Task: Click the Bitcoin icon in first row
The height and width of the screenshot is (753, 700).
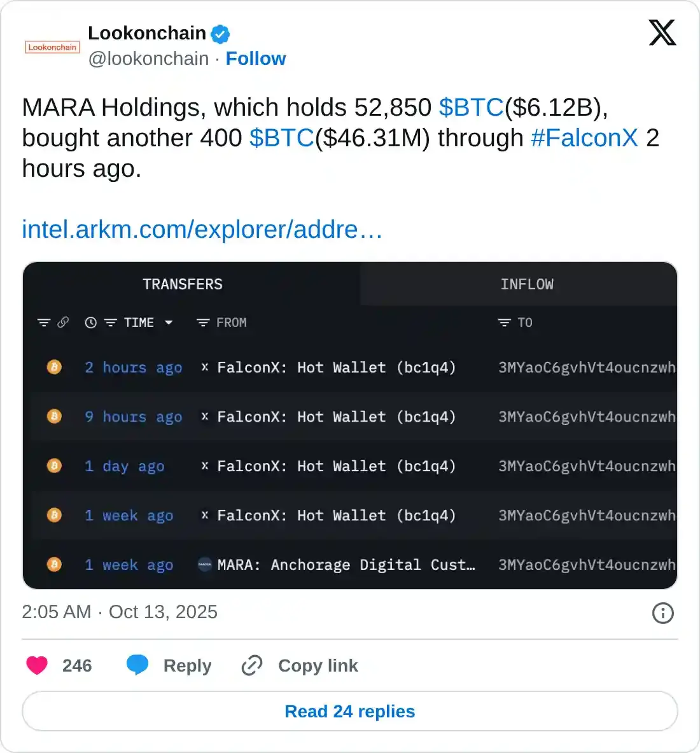Action: [x=55, y=367]
